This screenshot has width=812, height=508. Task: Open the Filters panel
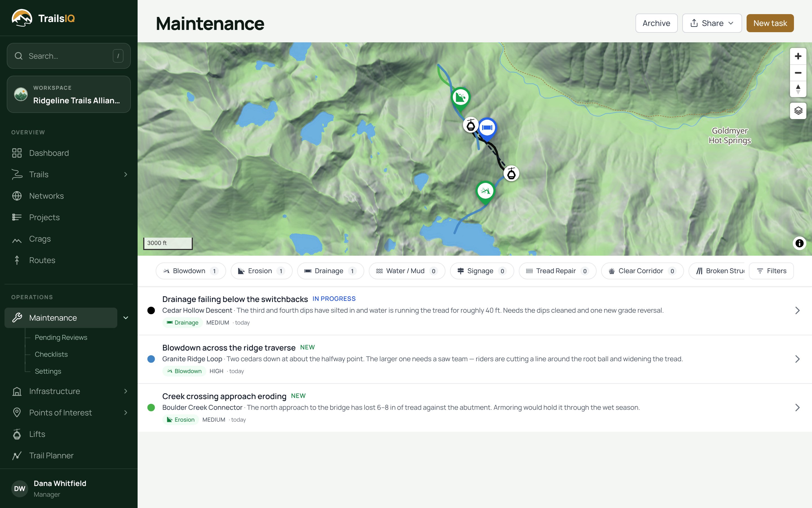pos(771,271)
